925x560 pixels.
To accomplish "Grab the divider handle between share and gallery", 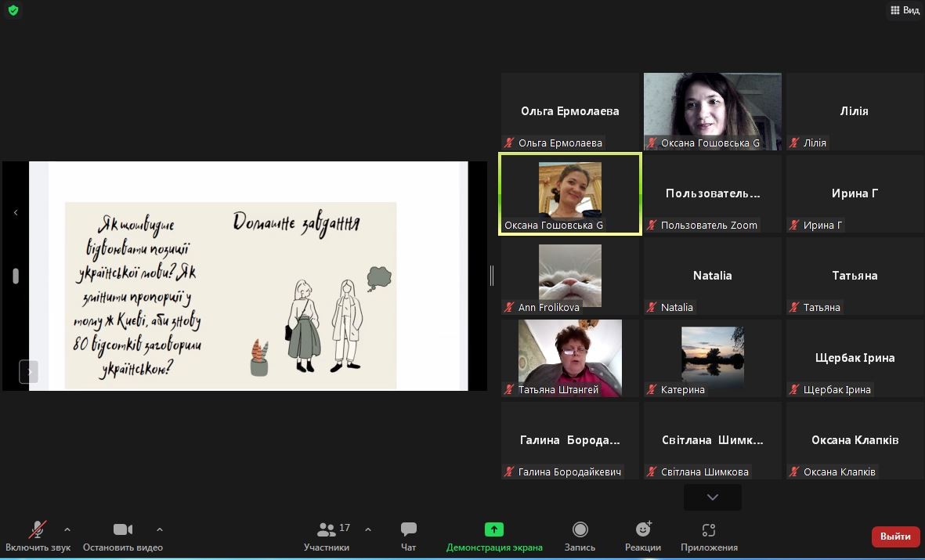I will (x=492, y=275).
